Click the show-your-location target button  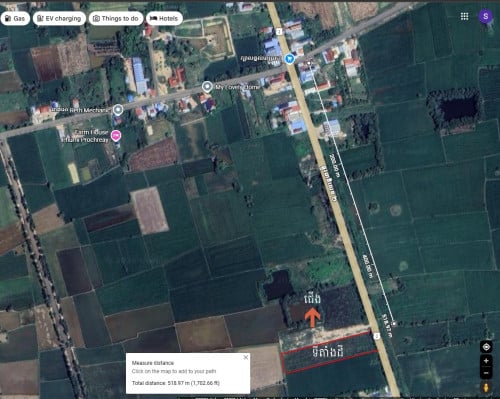click(x=486, y=347)
